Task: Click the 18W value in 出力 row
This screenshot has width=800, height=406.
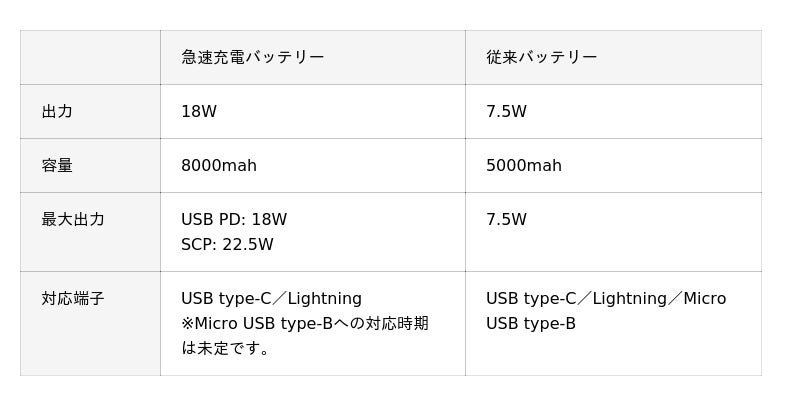Action: point(199,111)
